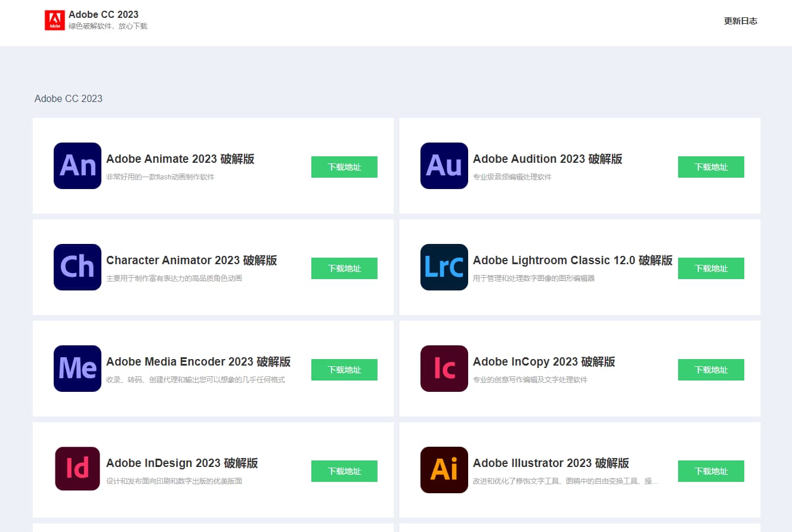Click description 专业级音频编辑处理软件
The image size is (792, 532).
[x=512, y=177]
